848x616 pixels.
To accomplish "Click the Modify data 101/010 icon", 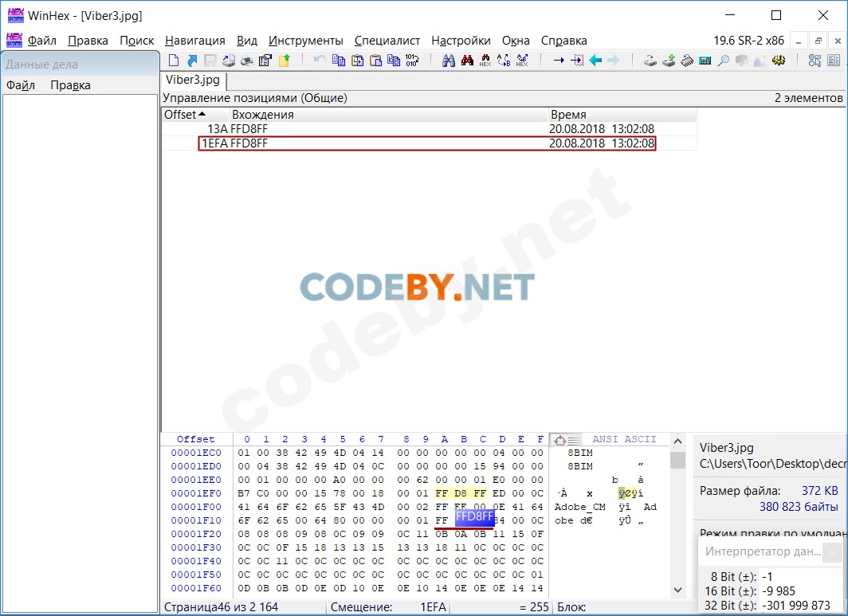I will point(412,60).
